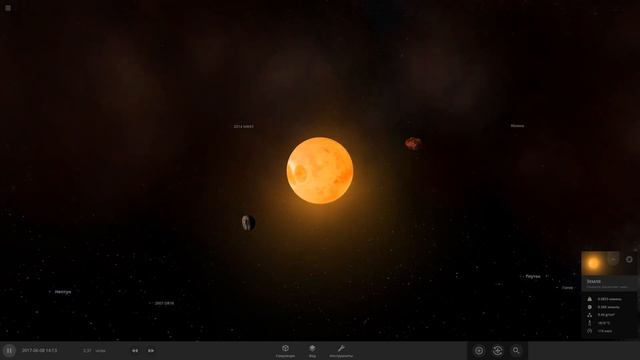Open the hamburger main menu

pyautogui.click(x=8, y=8)
